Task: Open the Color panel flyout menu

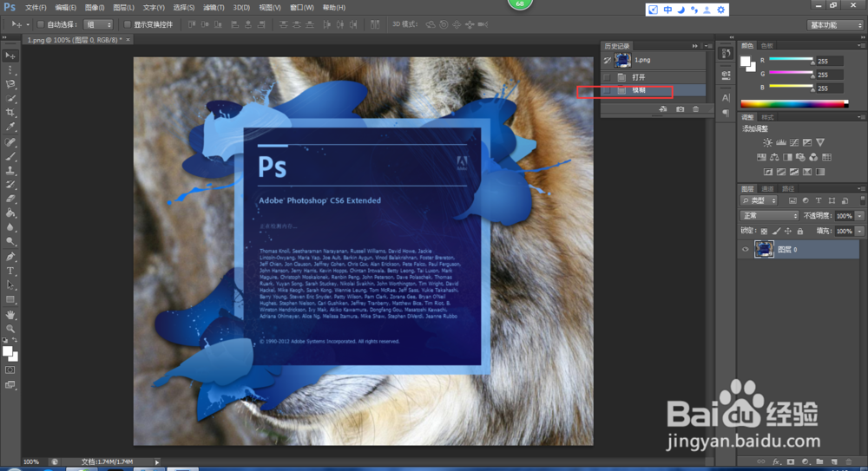Action: [861, 45]
